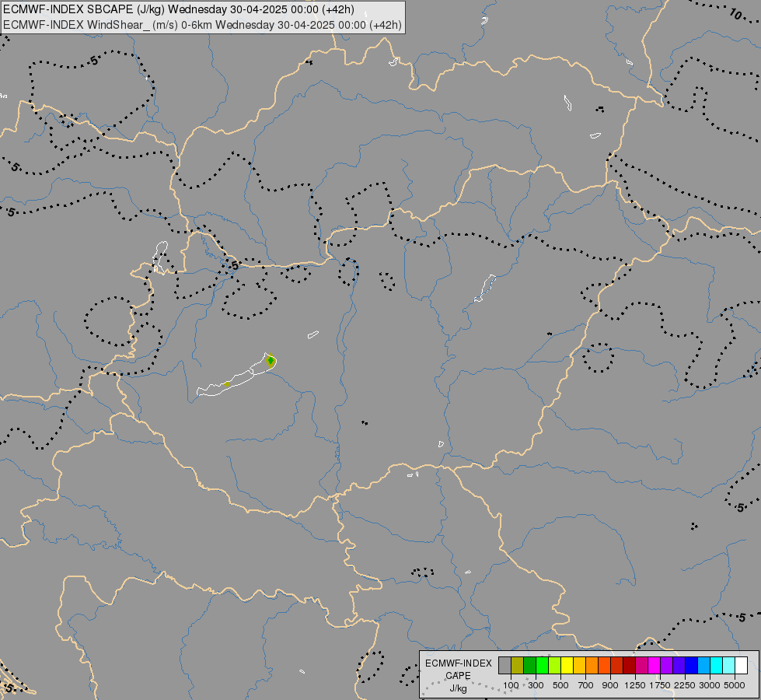Click the "1250" legend tick label
Image resolution: width=761 pixels, height=700 pixels.
[635, 685]
